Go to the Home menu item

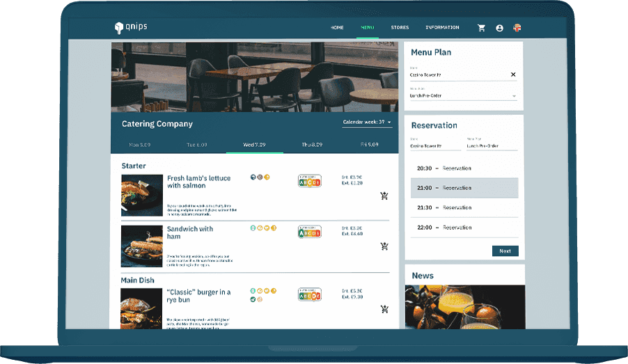click(x=337, y=28)
